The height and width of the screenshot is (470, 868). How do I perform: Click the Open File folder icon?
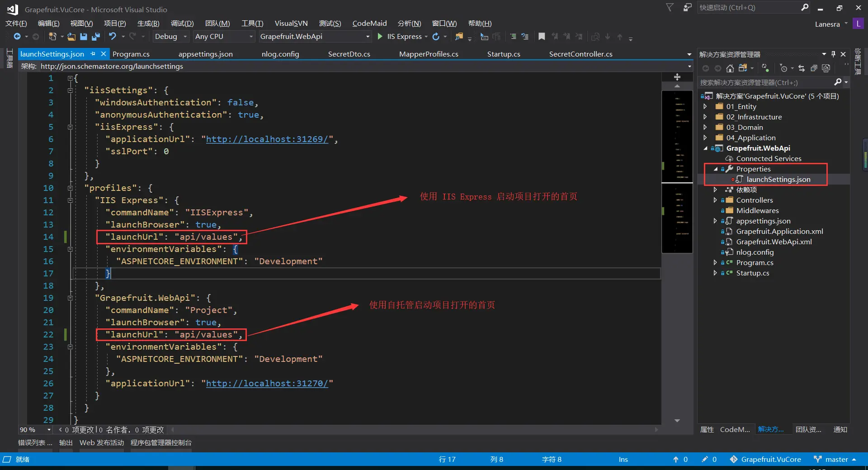coord(71,37)
